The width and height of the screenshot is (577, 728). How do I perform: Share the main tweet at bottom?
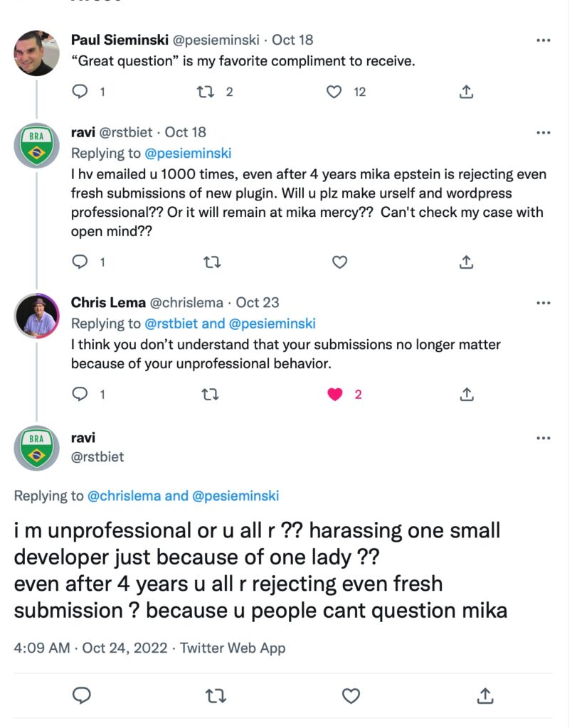[485, 695]
